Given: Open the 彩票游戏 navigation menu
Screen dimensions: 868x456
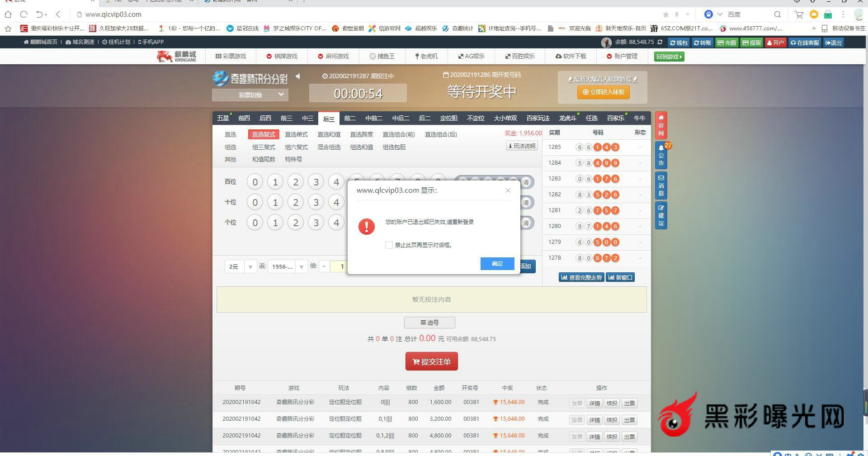Looking at the screenshot, I should click(x=231, y=57).
